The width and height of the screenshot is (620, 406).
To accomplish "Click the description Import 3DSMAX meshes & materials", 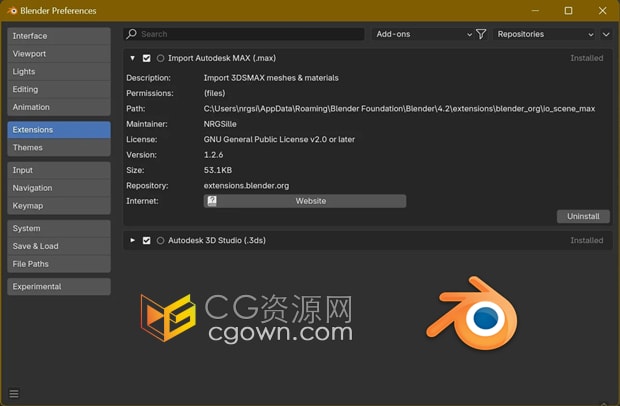I will click(271, 78).
